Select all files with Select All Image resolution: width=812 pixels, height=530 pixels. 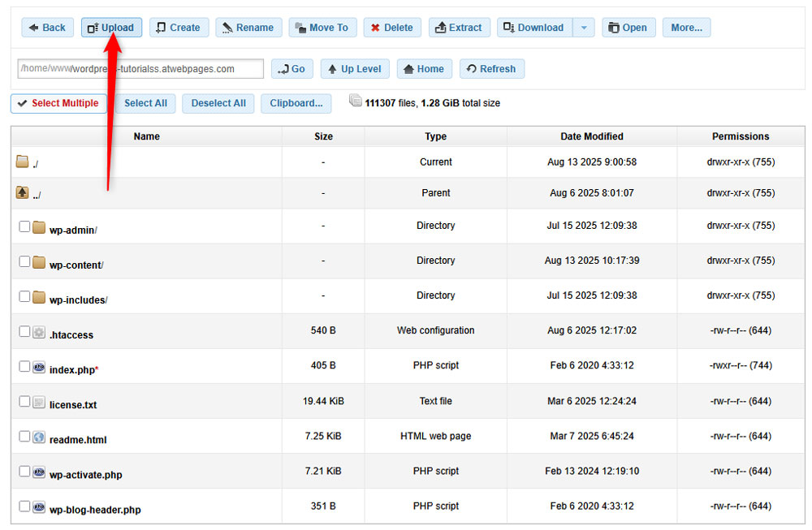pyautogui.click(x=145, y=104)
